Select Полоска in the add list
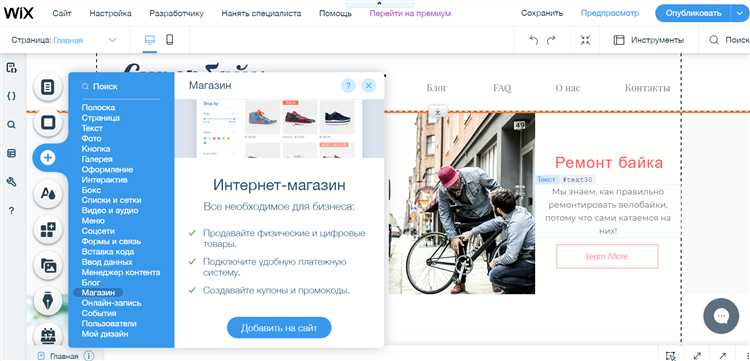The width and height of the screenshot is (750, 361). click(98, 108)
